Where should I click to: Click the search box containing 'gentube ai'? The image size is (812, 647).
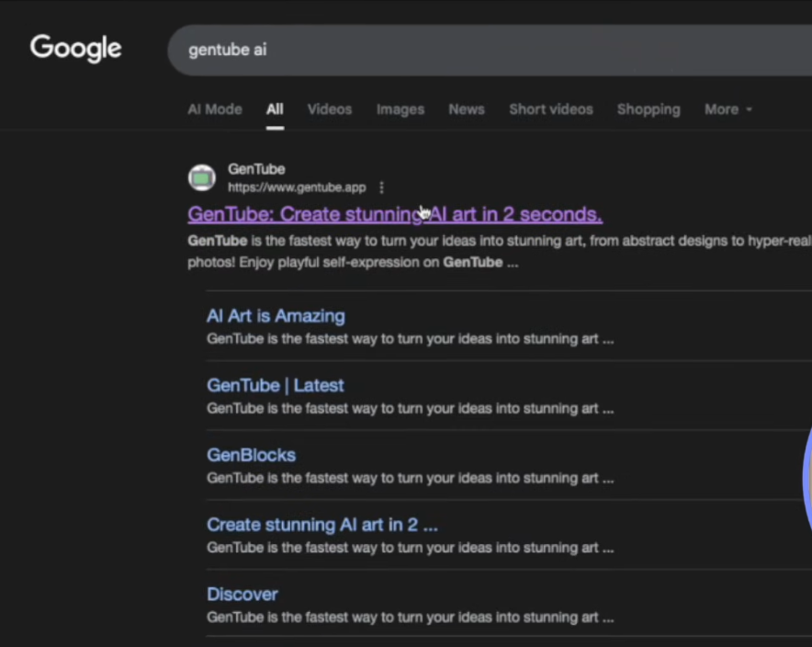(490, 51)
